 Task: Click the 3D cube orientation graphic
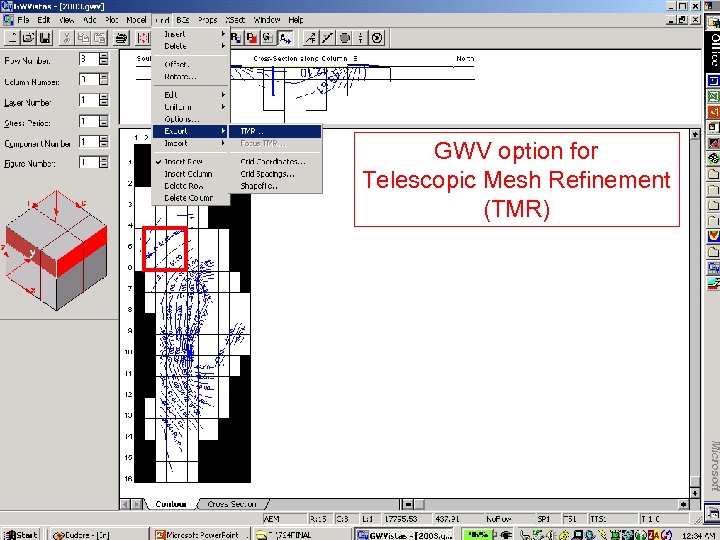pos(56,250)
